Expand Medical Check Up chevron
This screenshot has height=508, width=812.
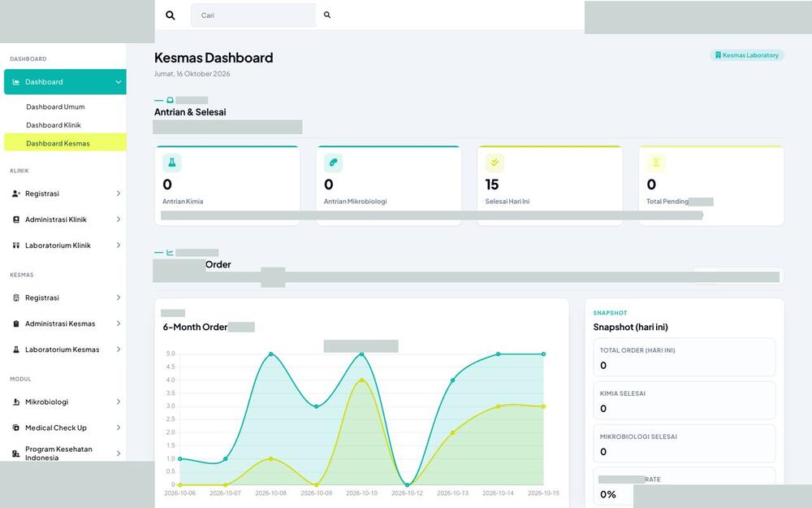pos(118,428)
